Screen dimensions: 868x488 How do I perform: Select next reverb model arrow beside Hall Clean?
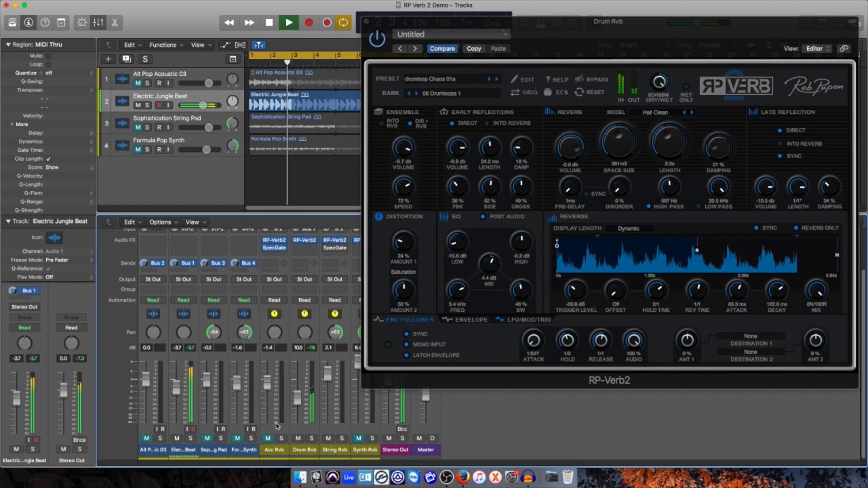point(691,113)
